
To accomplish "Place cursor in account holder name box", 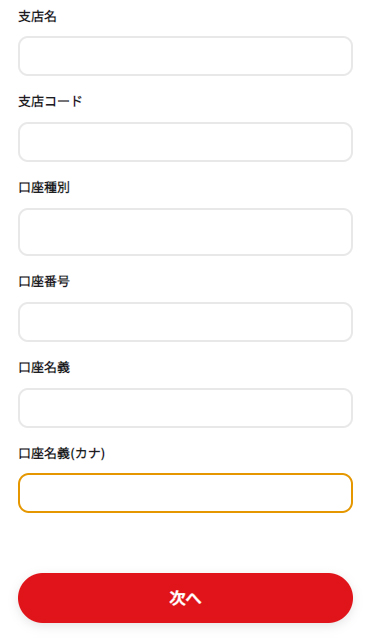I will click(185, 408).
